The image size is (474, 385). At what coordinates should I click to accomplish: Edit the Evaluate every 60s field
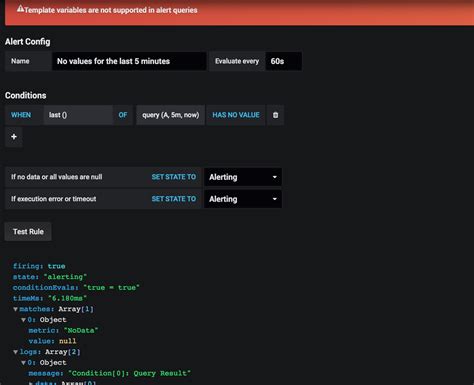283,61
